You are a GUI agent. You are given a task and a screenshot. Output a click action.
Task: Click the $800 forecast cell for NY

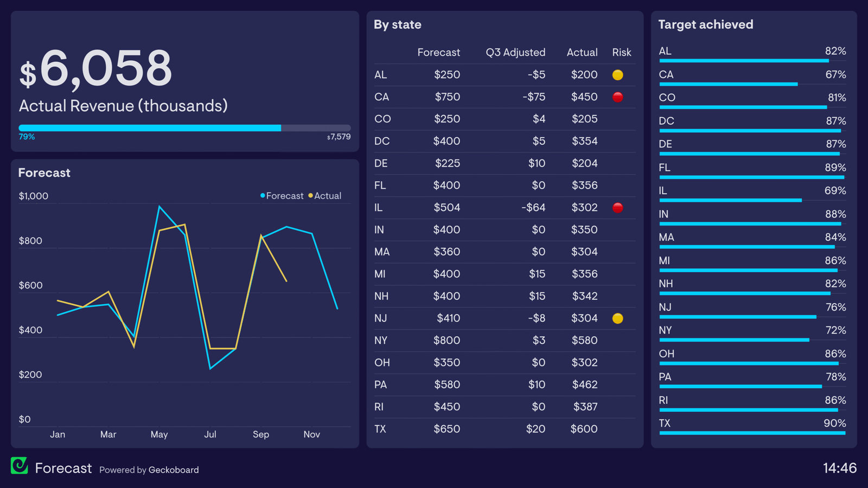[x=447, y=341]
